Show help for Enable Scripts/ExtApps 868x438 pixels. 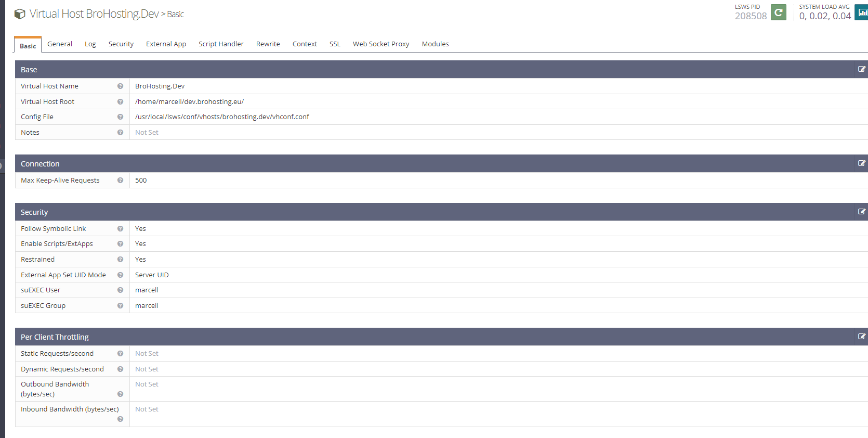point(120,244)
